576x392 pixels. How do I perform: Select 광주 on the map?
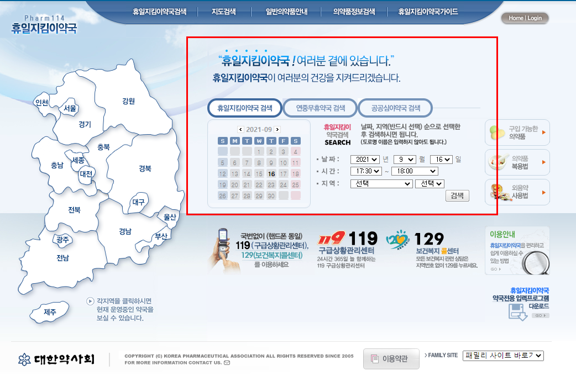[63, 240]
